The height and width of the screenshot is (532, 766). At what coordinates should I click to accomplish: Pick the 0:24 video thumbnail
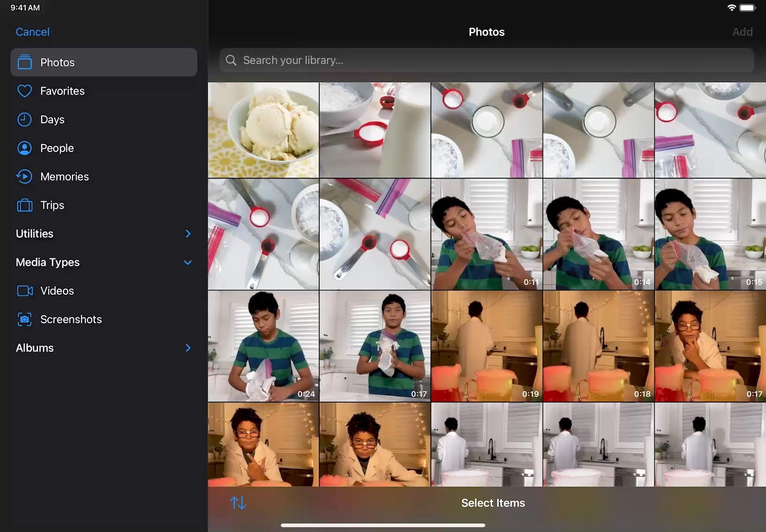tap(263, 346)
